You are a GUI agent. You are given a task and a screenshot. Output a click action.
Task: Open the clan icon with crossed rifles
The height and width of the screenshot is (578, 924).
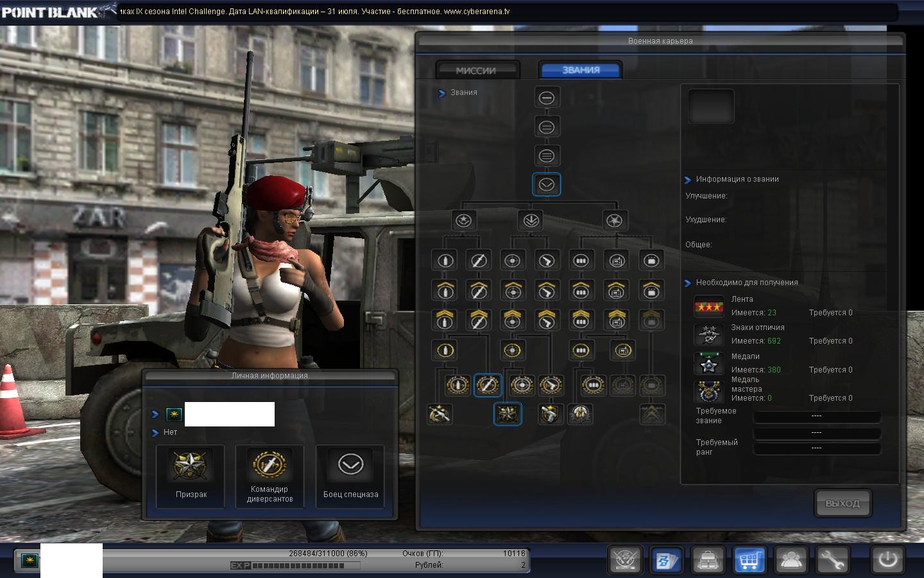tap(625, 560)
